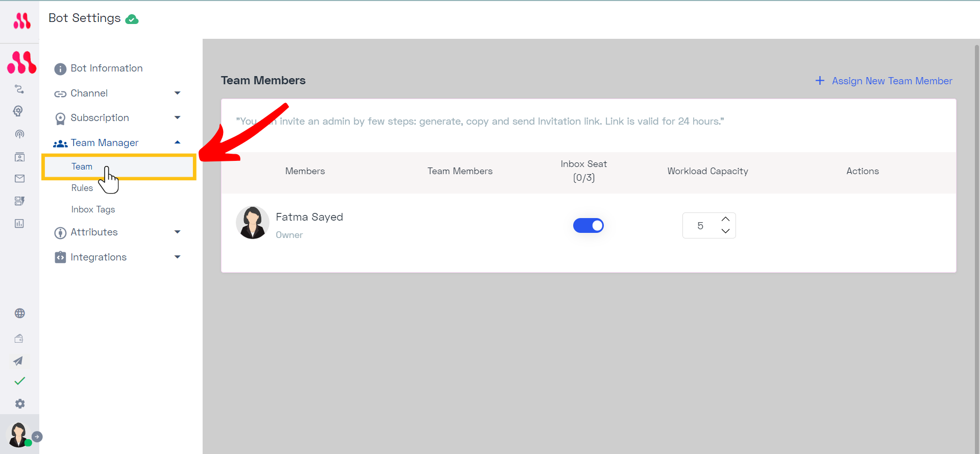The width and height of the screenshot is (980, 454).
Task: Click the Actions column header
Action: pos(863,171)
